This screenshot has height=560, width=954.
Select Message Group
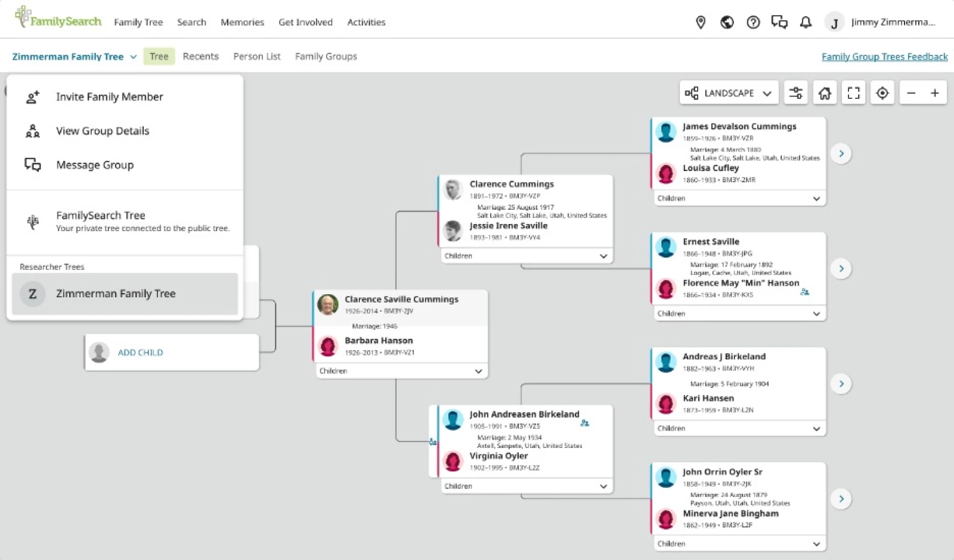125,165
